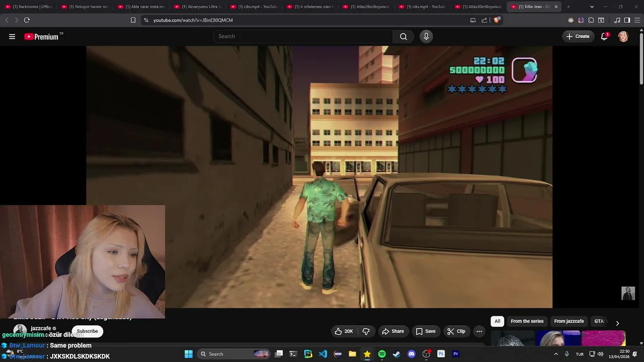Like the video with 20K likes
Viewport: 644px width, 362px height.
[344, 331]
